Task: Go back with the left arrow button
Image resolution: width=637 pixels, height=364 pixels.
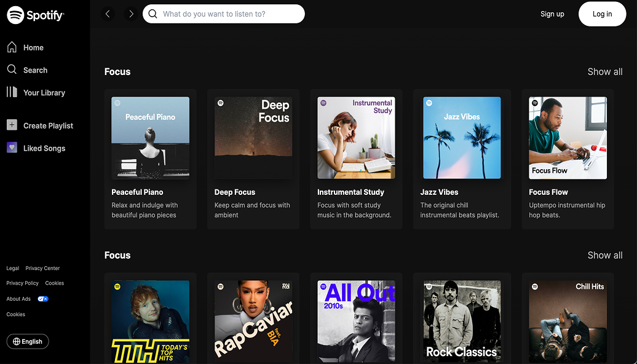Action: tap(108, 14)
